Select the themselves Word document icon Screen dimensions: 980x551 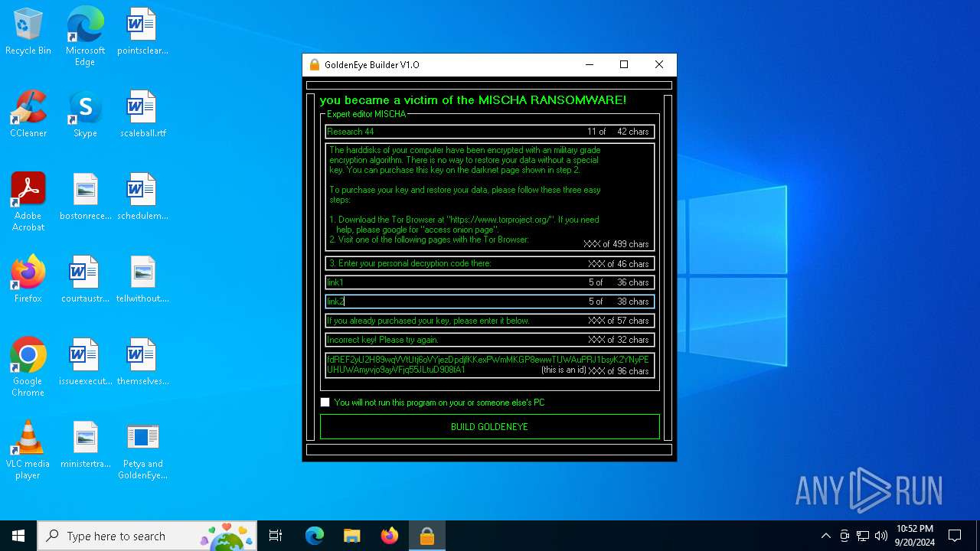point(142,363)
